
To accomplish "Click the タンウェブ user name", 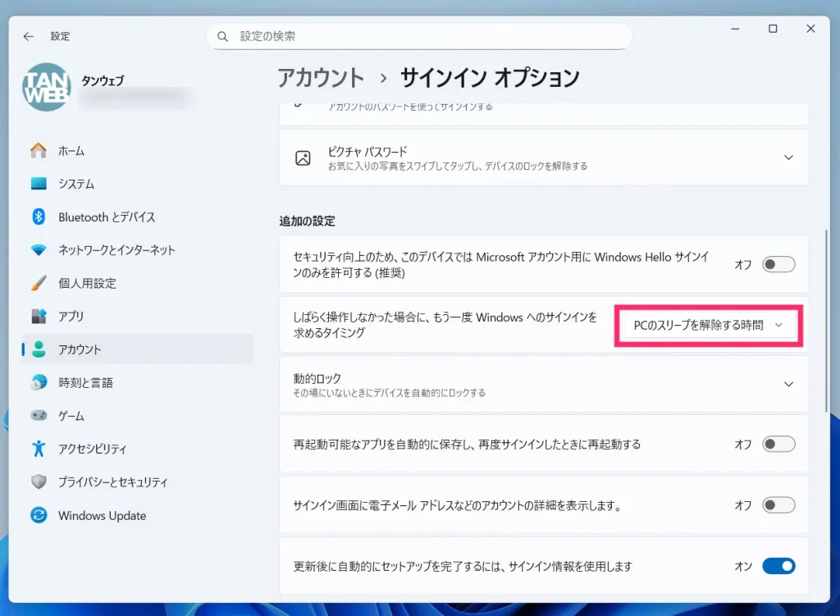I will [x=103, y=80].
